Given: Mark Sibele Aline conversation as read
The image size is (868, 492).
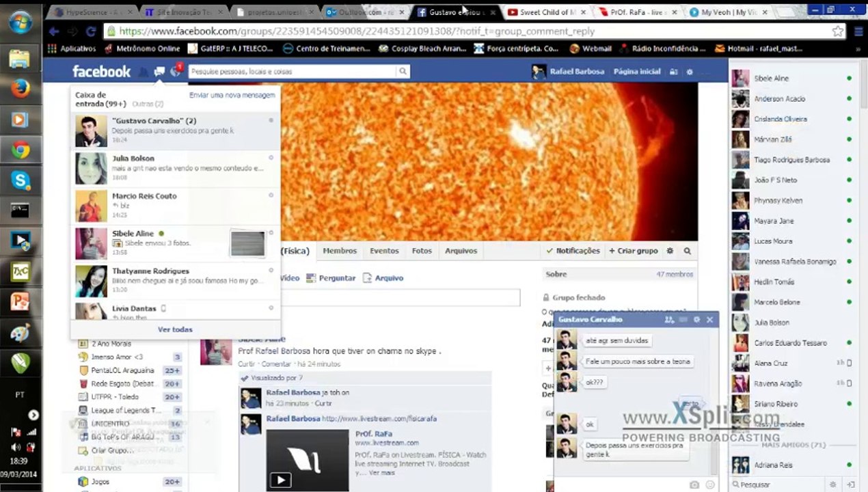Looking at the screenshot, I should (x=271, y=233).
